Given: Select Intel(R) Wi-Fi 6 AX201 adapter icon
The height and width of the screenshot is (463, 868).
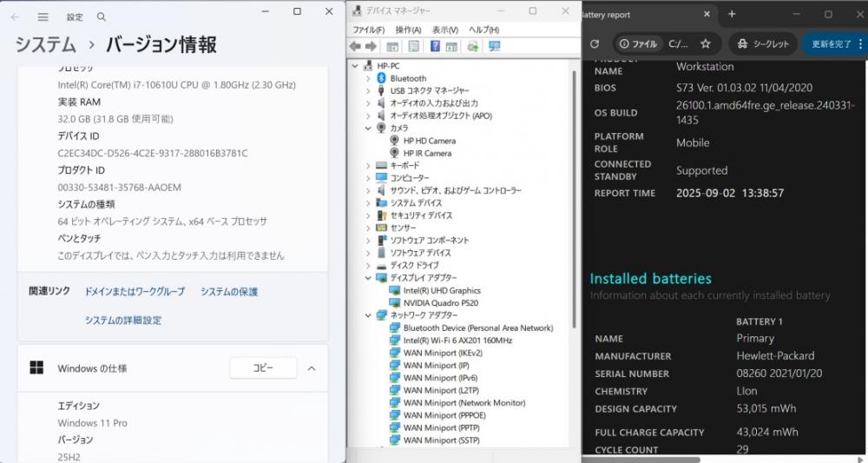Looking at the screenshot, I should (395, 341).
